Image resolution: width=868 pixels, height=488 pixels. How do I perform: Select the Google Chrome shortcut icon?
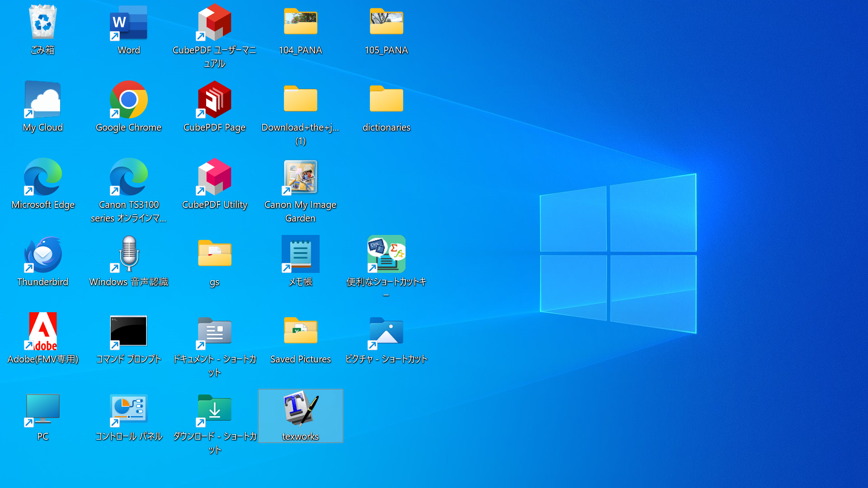128,99
